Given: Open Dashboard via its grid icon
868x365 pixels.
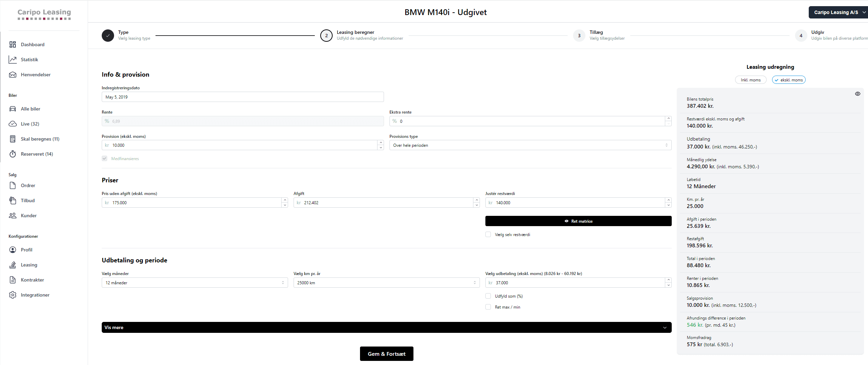Looking at the screenshot, I should [x=13, y=44].
